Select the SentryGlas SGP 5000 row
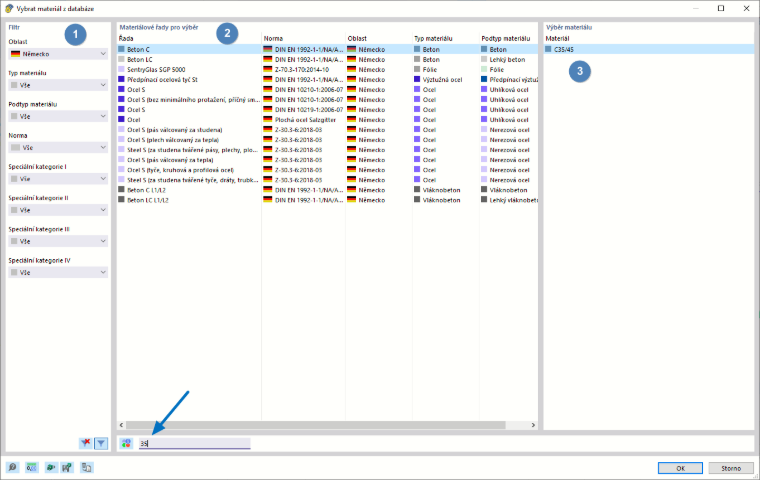Viewport: 760px width, 480px height. pos(328,69)
